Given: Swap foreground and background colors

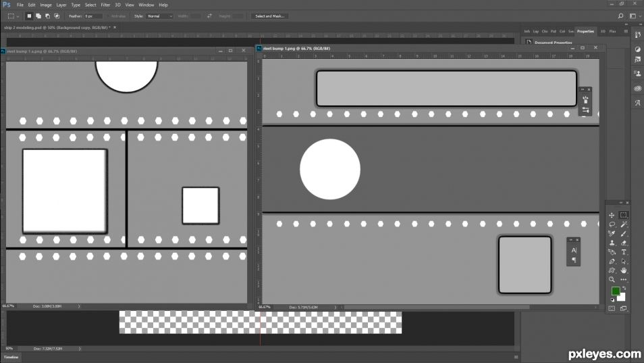Looking at the screenshot, I should 624,288.
